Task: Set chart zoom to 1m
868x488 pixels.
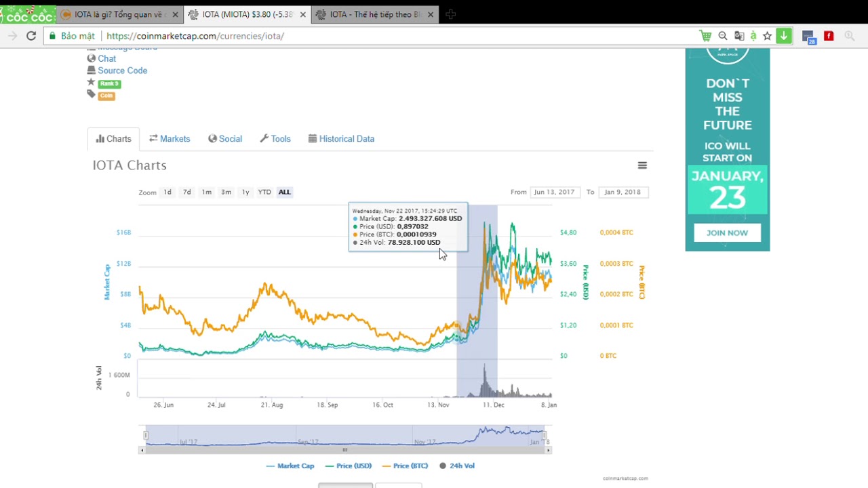Action: pos(207,192)
